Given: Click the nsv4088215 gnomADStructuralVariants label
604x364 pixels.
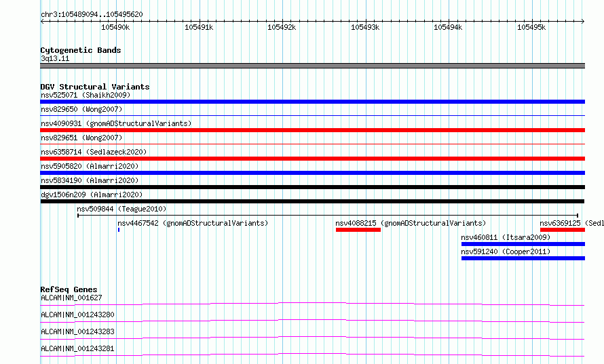Looking at the screenshot, I should coord(411,223).
